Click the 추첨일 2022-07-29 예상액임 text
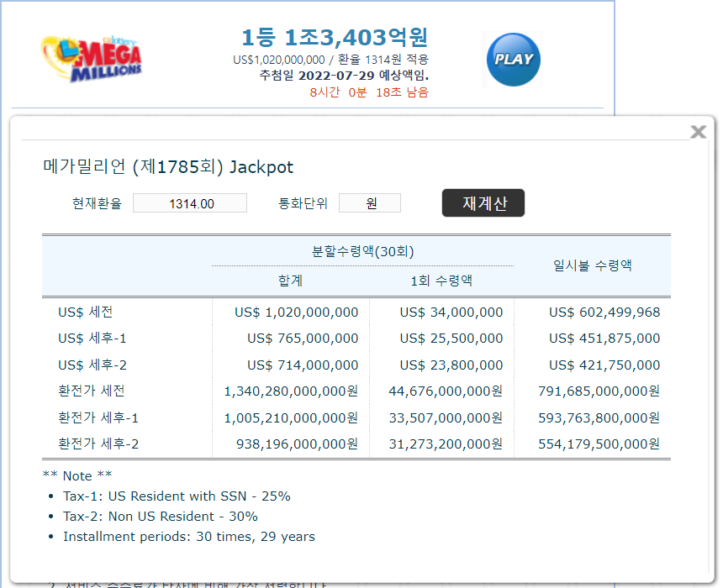 tap(344, 75)
